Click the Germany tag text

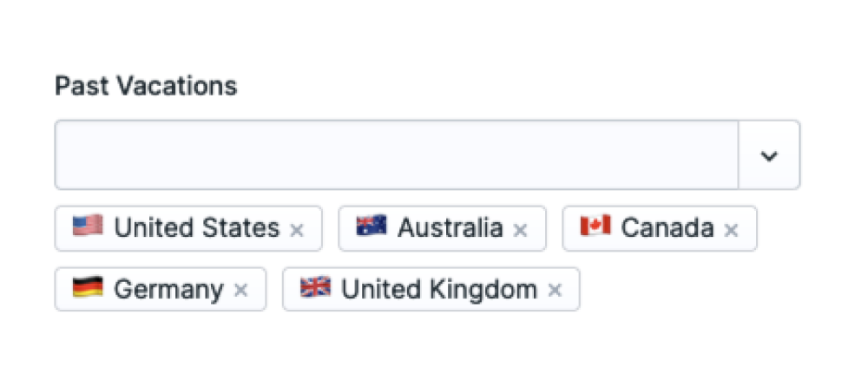(168, 289)
